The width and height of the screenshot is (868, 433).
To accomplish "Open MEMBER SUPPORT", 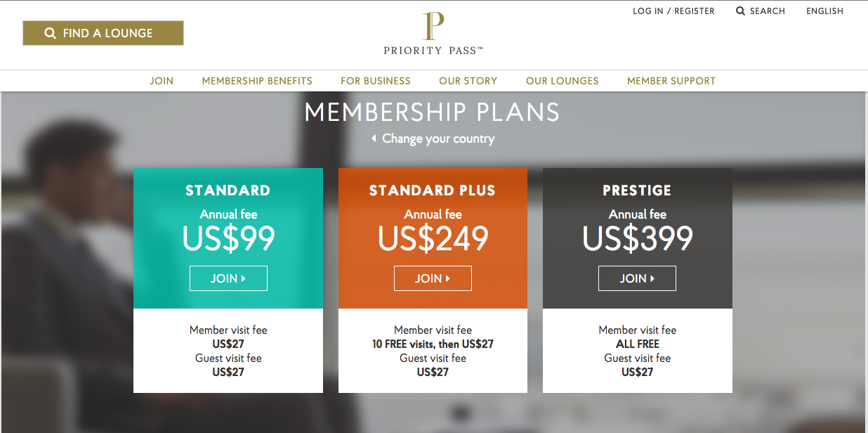I will click(671, 80).
